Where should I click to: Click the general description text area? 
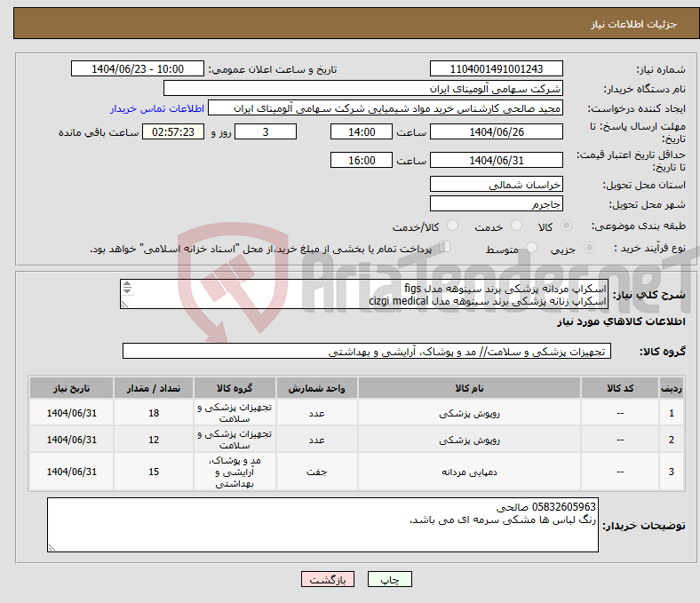pos(364,294)
